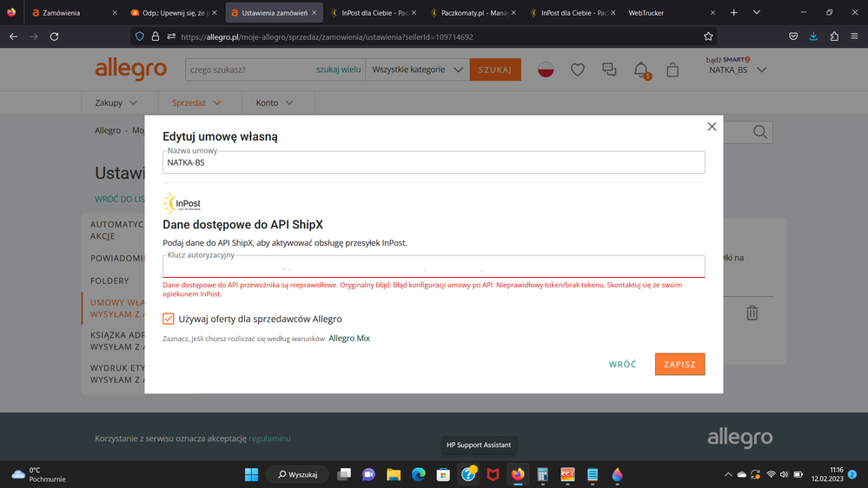The width and height of the screenshot is (868, 488).
Task: Click the WRÓĆ button
Action: [622, 364]
